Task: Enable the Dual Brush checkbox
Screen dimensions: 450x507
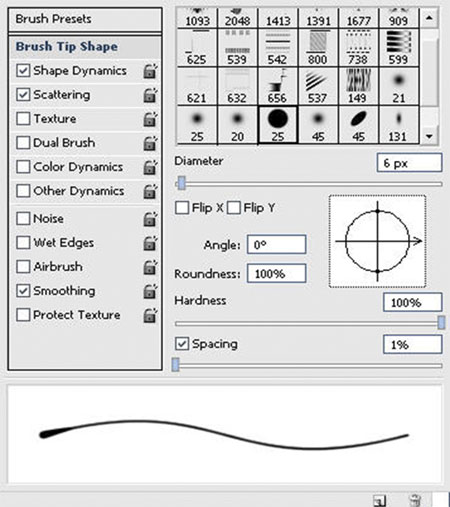Action: point(23,143)
